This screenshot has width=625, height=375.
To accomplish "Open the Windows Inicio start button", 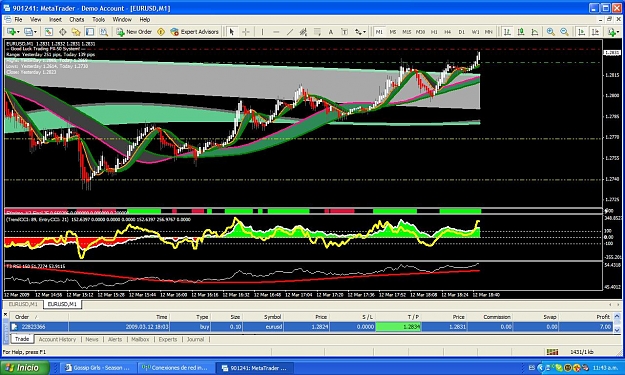I will pyautogui.click(x=25, y=367).
